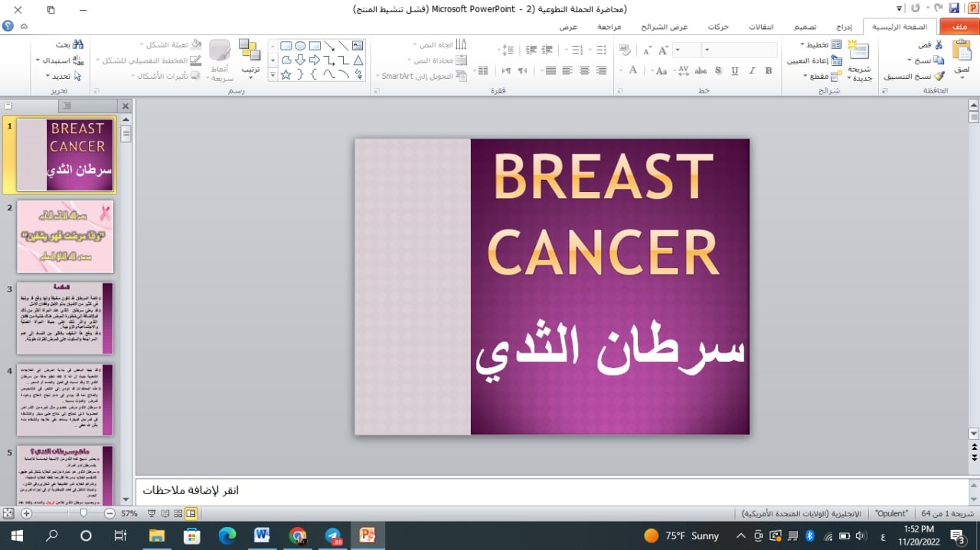Open Google Chrome from the taskbar
980x550 pixels.
pos(298,535)
